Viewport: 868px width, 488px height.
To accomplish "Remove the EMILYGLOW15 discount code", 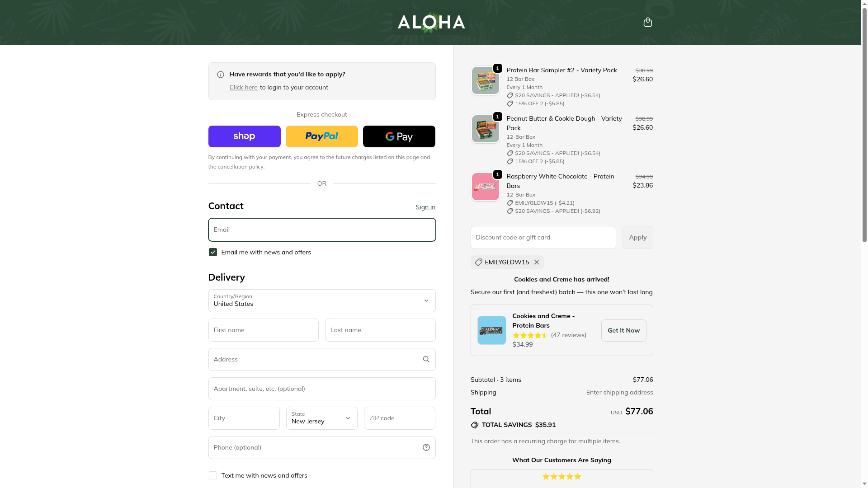I will [x=537, y=262].
